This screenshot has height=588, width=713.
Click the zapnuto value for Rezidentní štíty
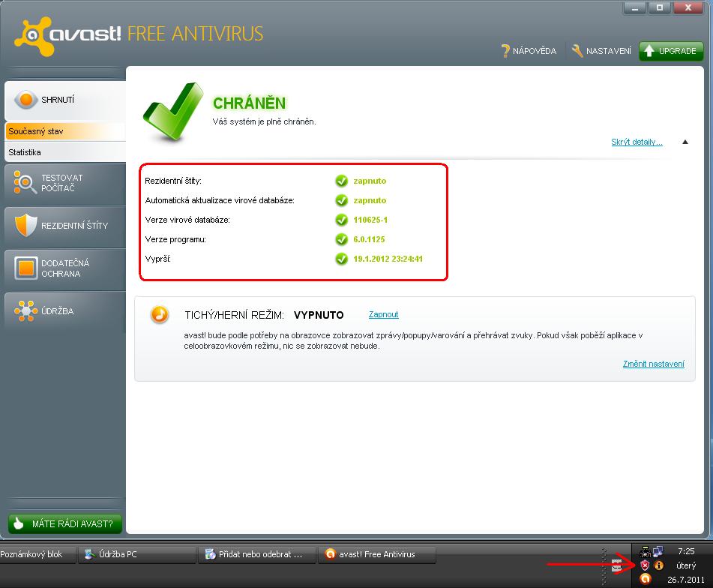(x=370, y=181)
